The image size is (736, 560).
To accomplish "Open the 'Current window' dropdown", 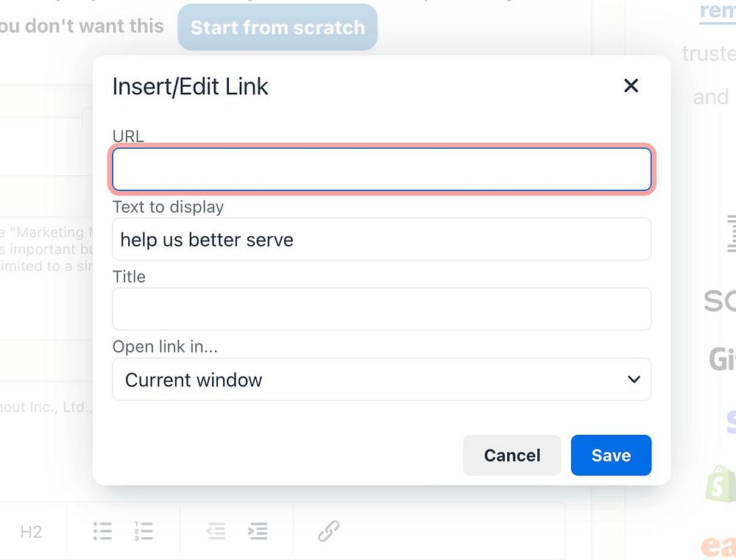I will pyautogui.click(x=381, y=380).
